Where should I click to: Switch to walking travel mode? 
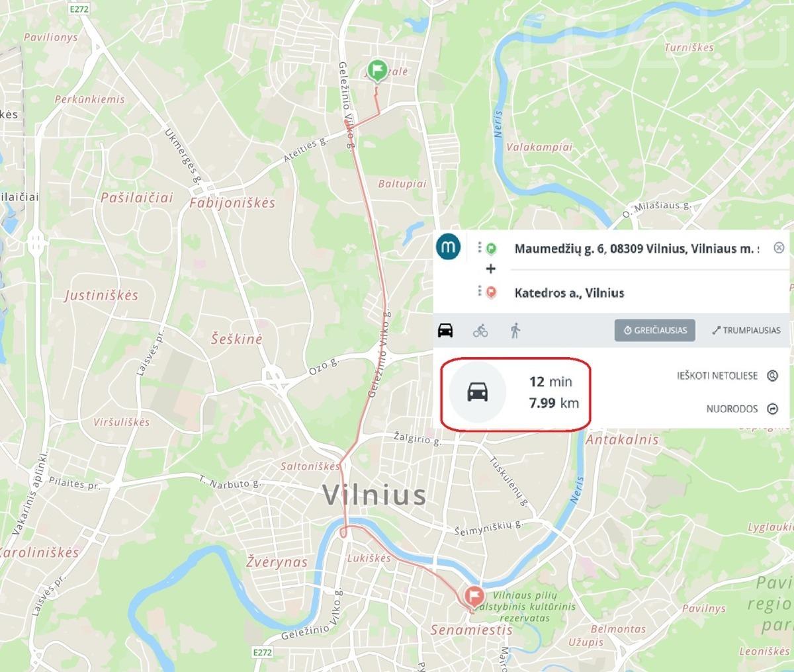pos(515,330)
